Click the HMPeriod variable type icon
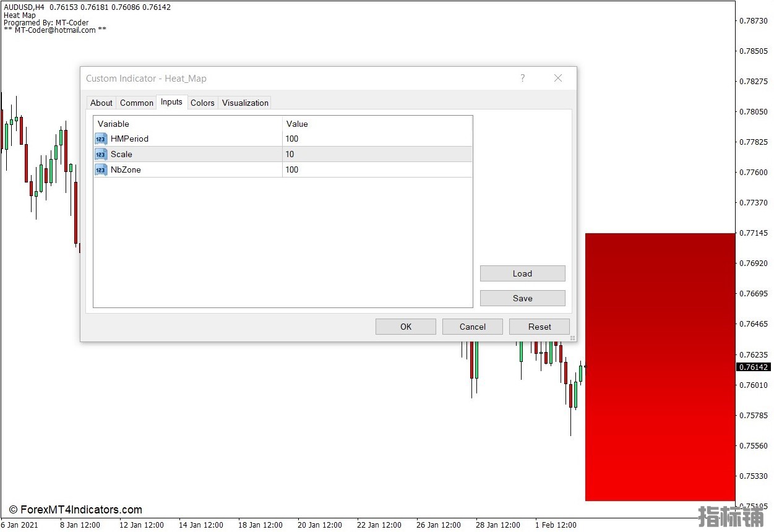Image resolution: width=774 pixels, height=532 pixels. (101, 139)
